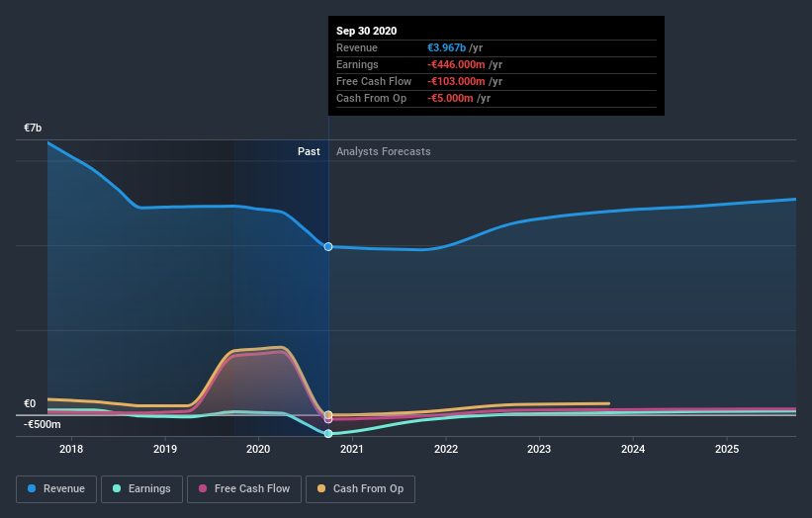Screen dimensions: 812x518
Task: Select the 2022 x-axis label
Action: (446, 449)
